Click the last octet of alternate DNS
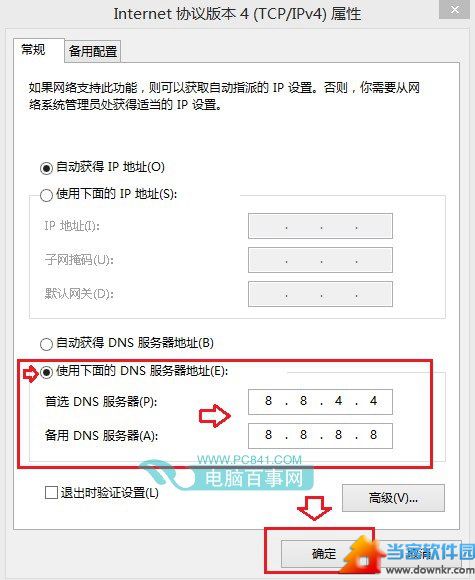Screen dimensions: 475x580 coord(373,435)
